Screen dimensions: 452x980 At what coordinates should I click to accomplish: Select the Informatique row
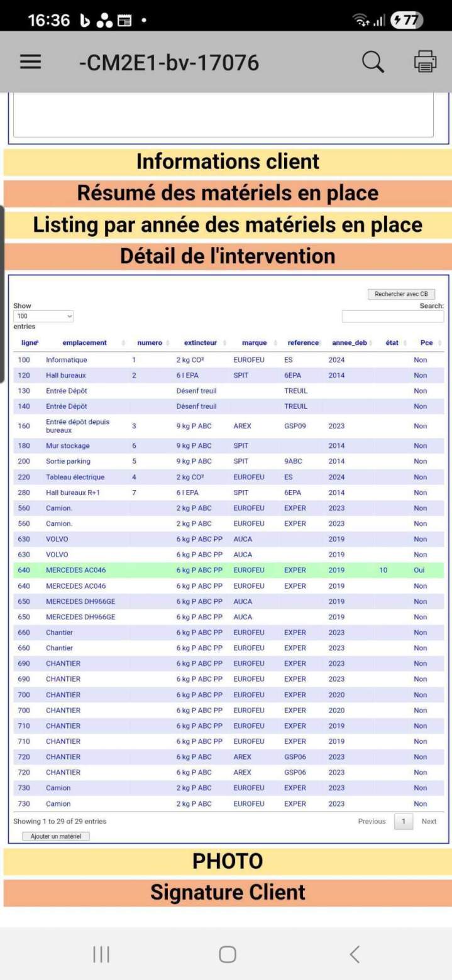[229, 360]
